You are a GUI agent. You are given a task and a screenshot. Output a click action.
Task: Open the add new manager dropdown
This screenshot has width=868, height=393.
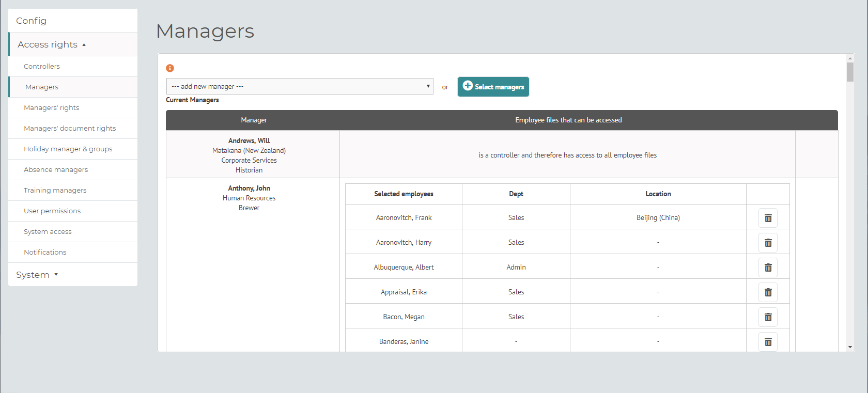(300, 86)
